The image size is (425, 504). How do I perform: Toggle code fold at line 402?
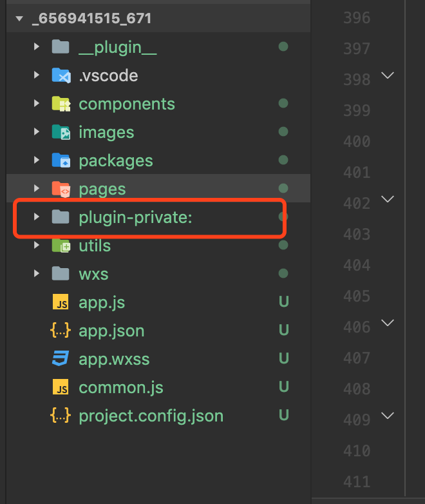(x=388, y=199)
